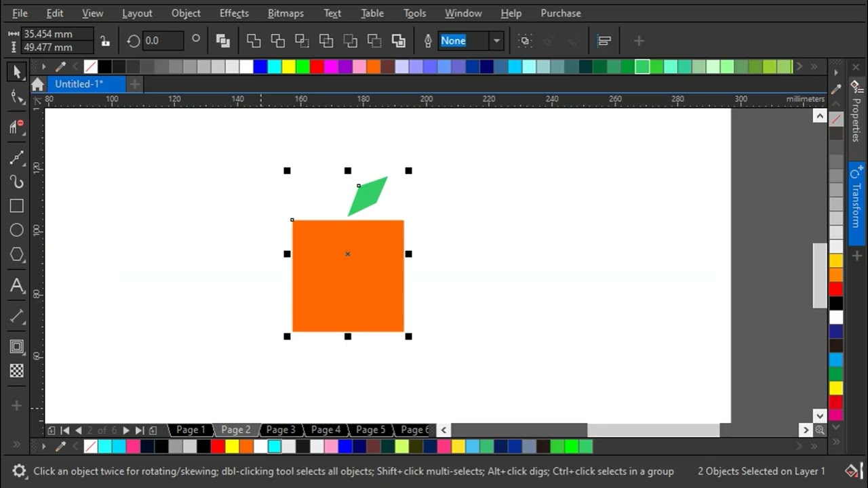
Task: Weld the selected objects
Action: (254, 41)
